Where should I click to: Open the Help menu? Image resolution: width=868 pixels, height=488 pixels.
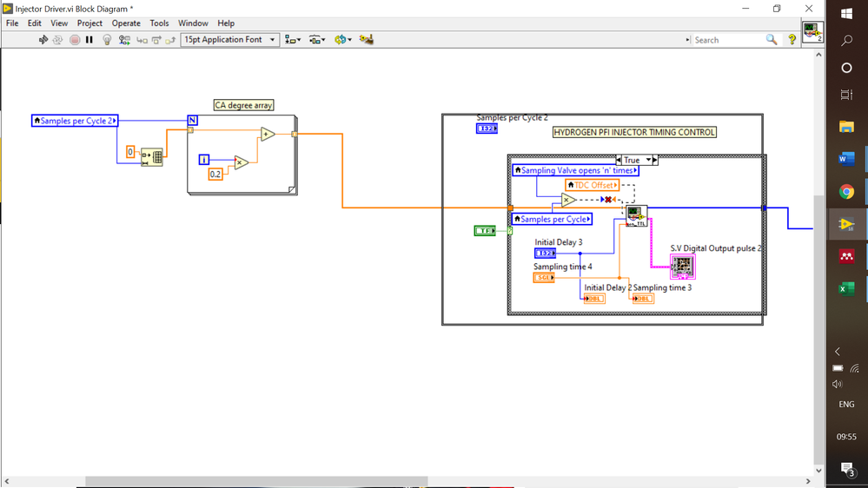click(226, 23)
